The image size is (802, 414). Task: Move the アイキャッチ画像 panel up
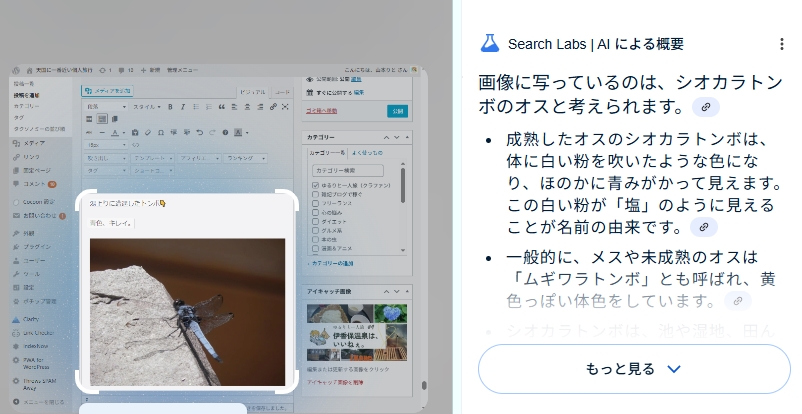point(387,291)
